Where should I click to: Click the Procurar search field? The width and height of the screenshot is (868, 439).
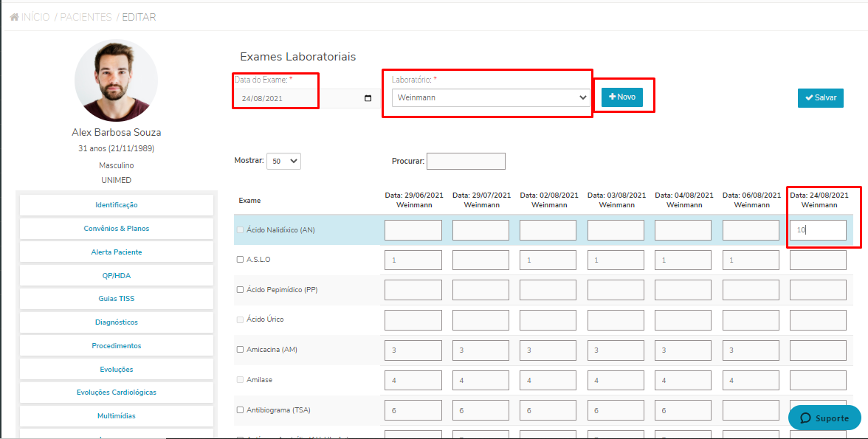(466, 161)
